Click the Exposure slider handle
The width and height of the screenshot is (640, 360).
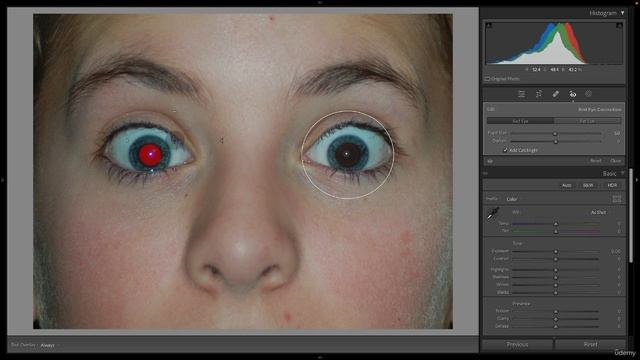pyautogui.click(x=556, y=251)
